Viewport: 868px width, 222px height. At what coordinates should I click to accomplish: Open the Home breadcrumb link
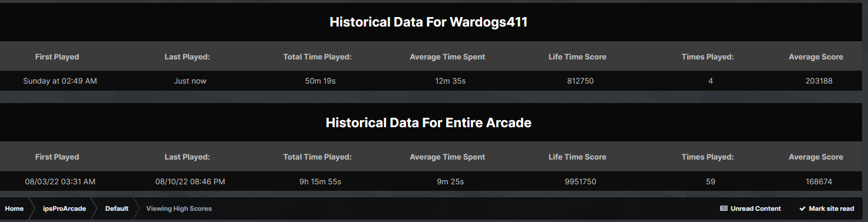tap(14, 208)
